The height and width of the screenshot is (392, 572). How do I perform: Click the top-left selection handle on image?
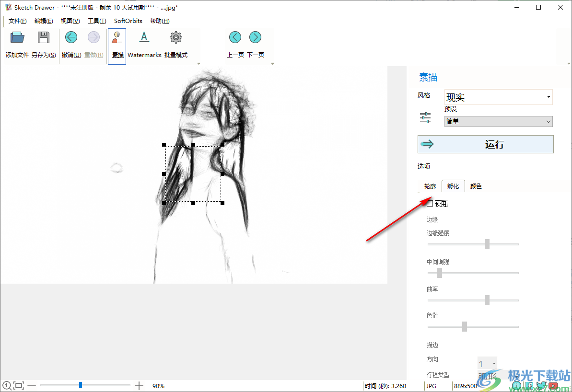[x=164, y=145]
